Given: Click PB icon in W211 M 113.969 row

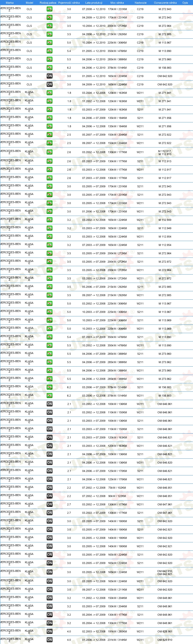Looking at the screenshot, I should point(50,329).
